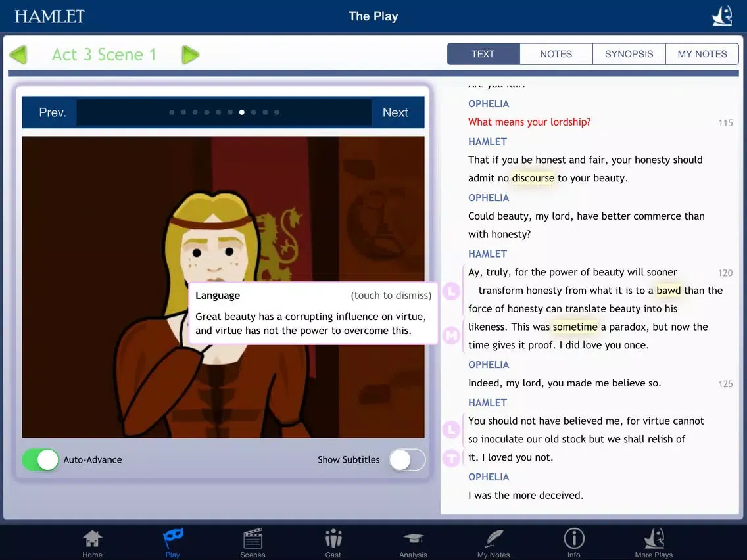Open Scenes clapperboard icon
The image size is (747, 560).
coord(253,544)
